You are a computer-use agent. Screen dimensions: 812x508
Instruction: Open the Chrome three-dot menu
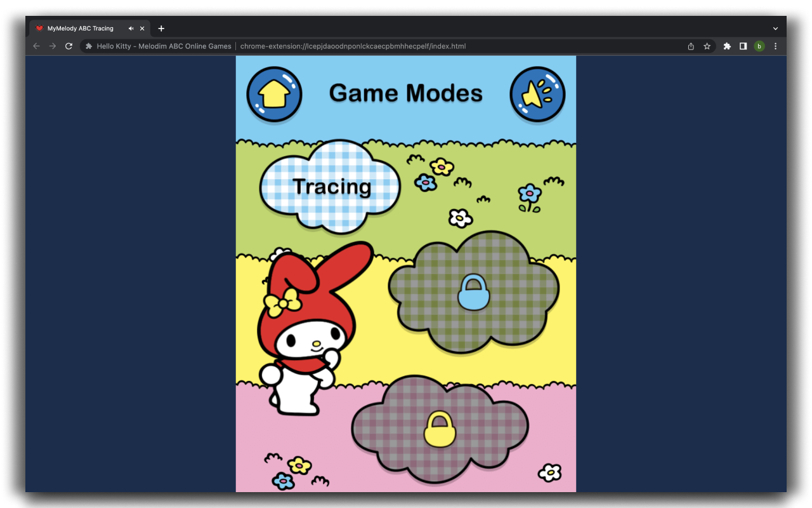coord(775,46)
